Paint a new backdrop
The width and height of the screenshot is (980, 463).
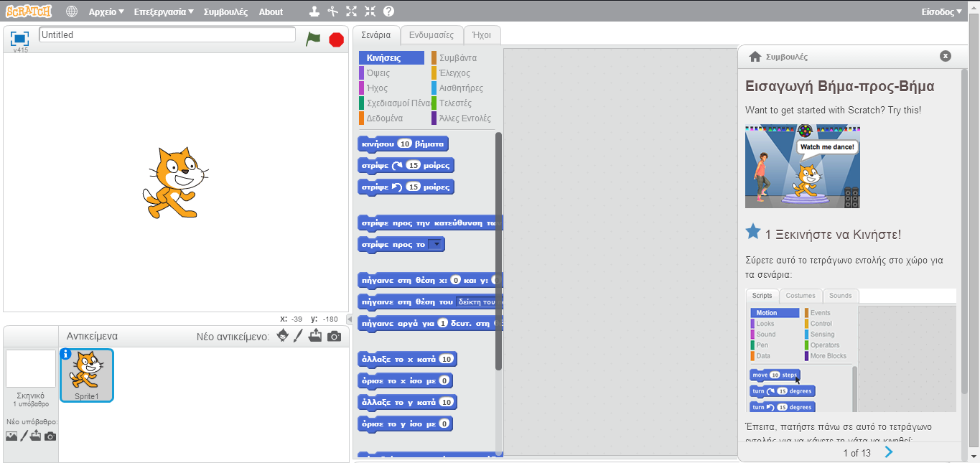(x=24, y=436)
